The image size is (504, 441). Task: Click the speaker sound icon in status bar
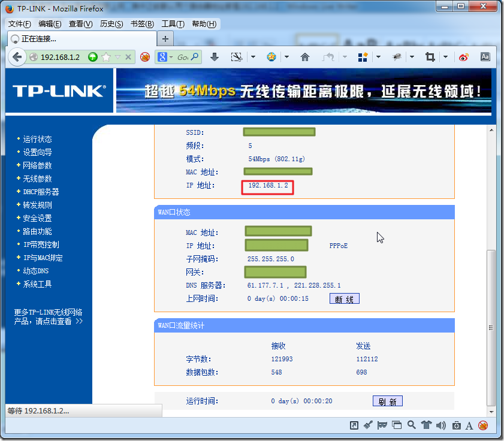tap(441, 425)
